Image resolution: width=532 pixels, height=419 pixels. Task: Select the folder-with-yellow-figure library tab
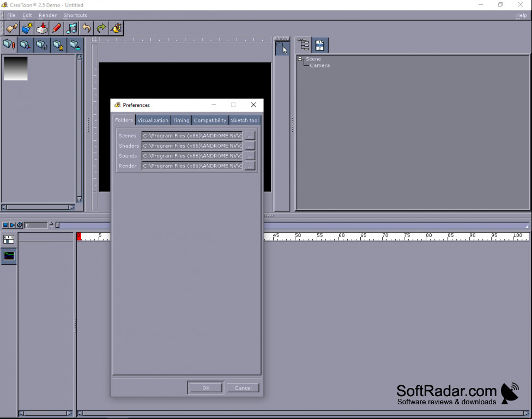[x=58, y=45]
